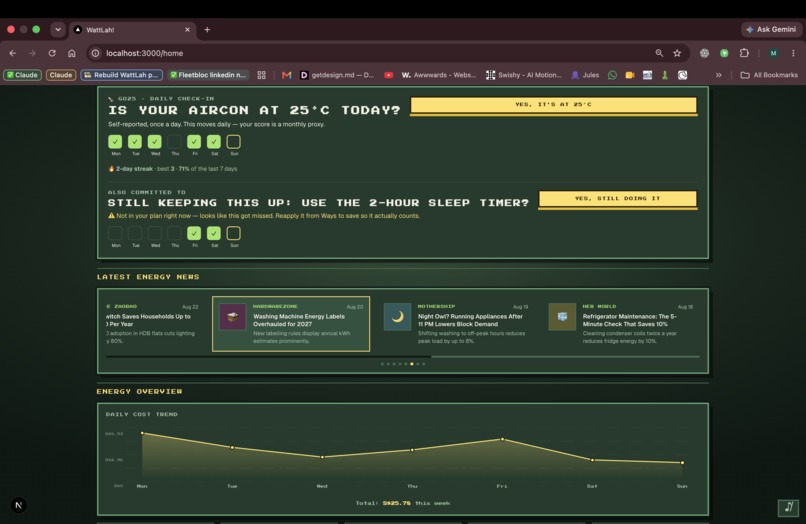This screenshot has width=806, height=524.
Task: Open the Fleetbloc linkedin tab group
Action: click(208, 75)
